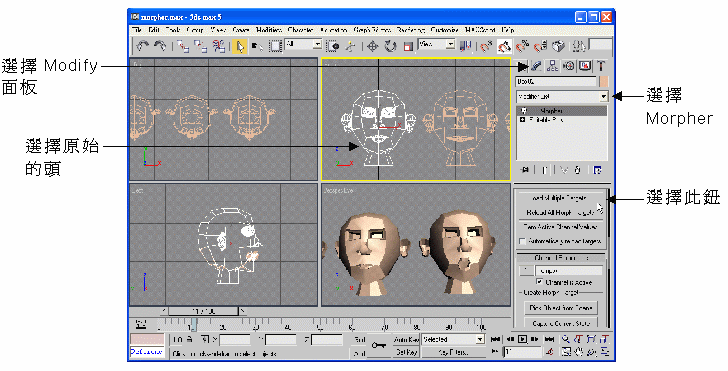Expand the Editable Poly stack entry
This screenshot has width=728, height=371.
[522, 119]
